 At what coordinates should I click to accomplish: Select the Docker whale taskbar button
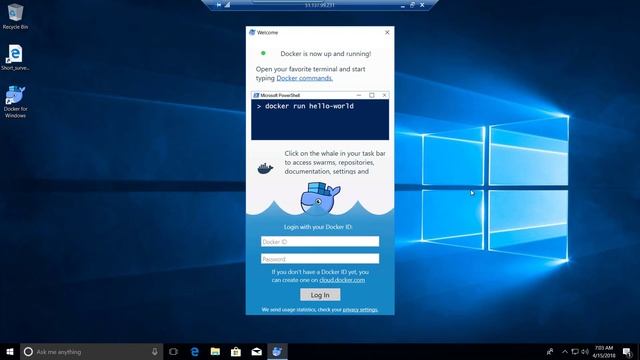click(277, 351)
